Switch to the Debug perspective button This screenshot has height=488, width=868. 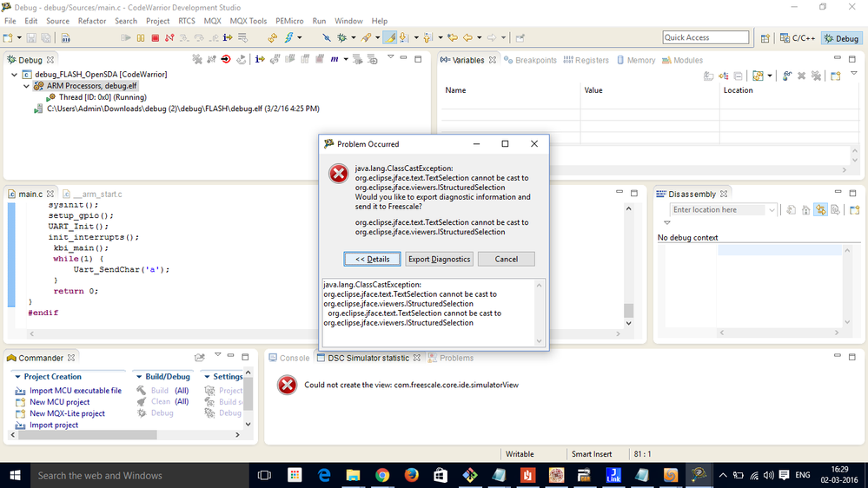pyautogui.click(x=841, y=38)
